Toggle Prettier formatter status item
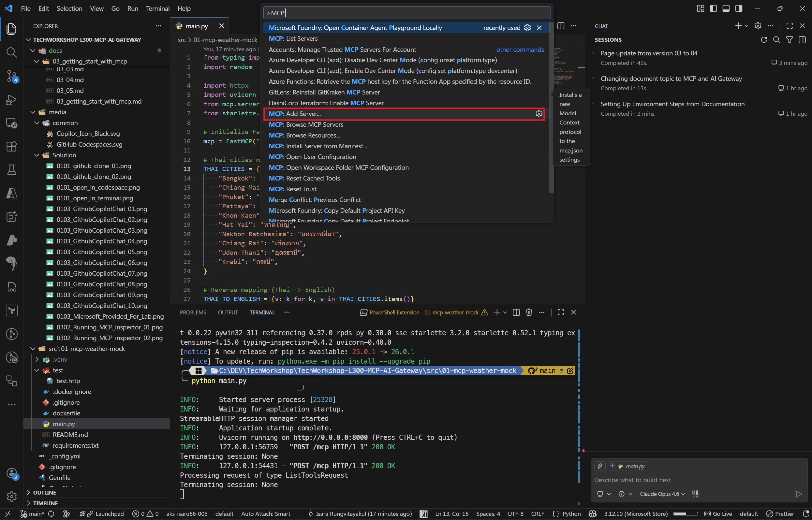This screenshot has height=520, width=812. click(780, 513)
